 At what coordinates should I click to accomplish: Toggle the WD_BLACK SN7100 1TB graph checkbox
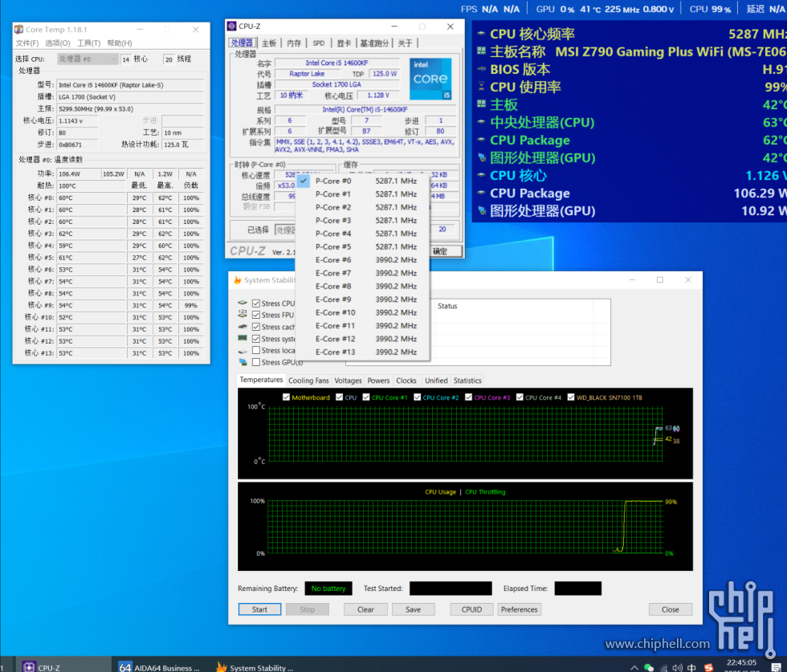pos(571,397)
